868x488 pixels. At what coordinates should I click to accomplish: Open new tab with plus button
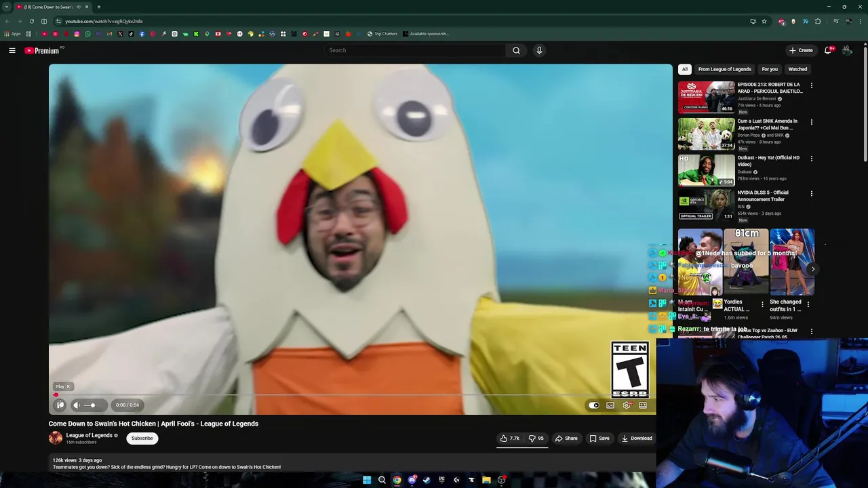(x=99, y=7)
